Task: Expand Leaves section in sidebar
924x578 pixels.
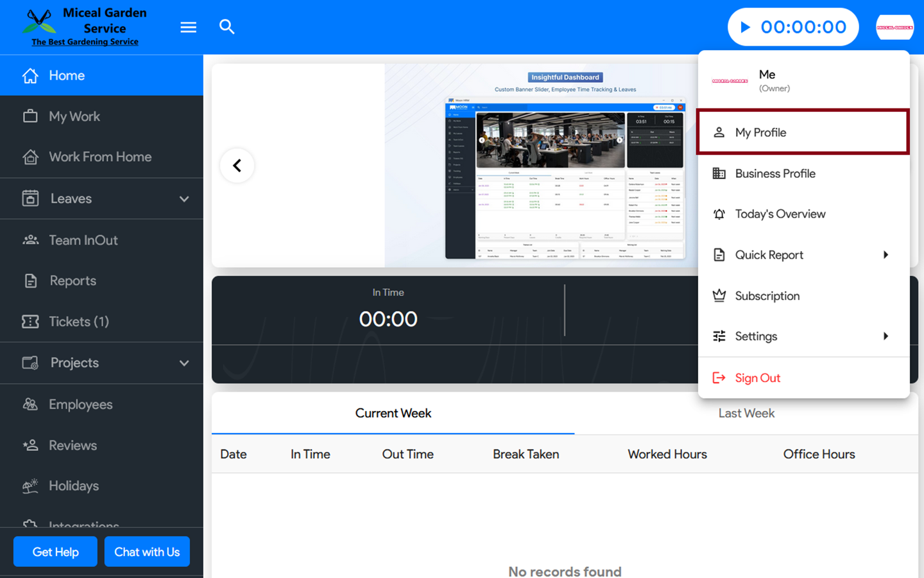Action: 184,199
